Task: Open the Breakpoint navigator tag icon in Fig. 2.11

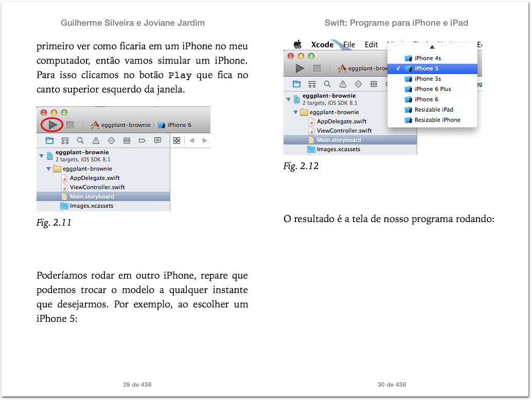Action: click(142, 141)
